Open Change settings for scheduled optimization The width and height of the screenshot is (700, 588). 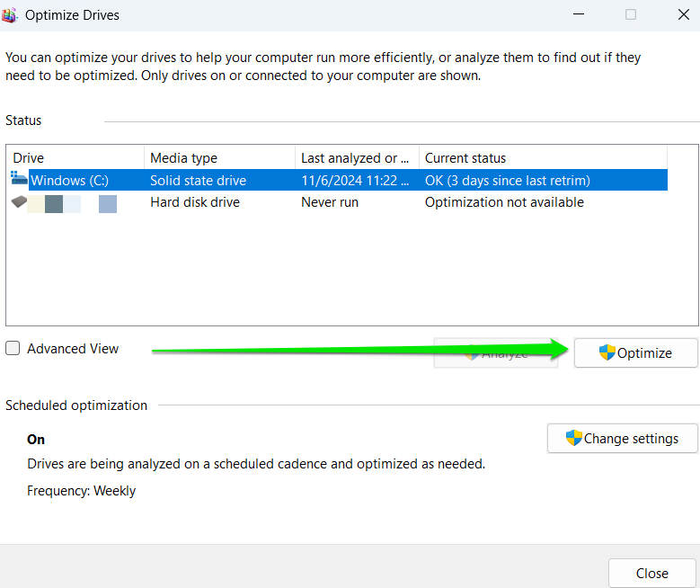[623, 439]
